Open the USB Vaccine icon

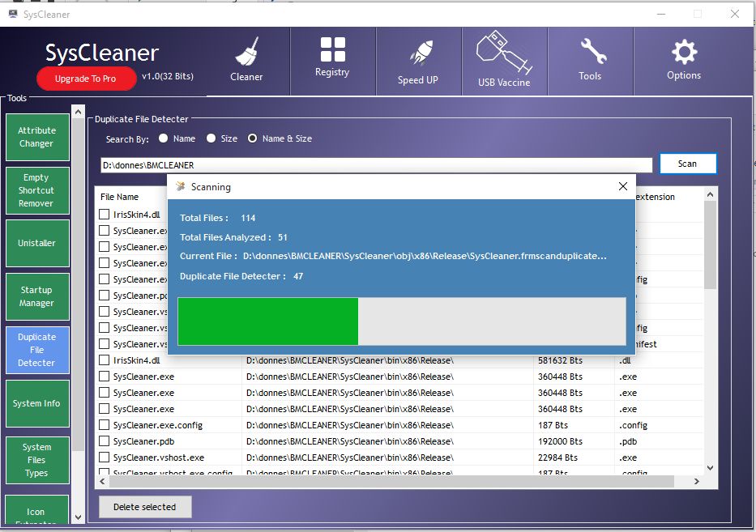(503, 53)
